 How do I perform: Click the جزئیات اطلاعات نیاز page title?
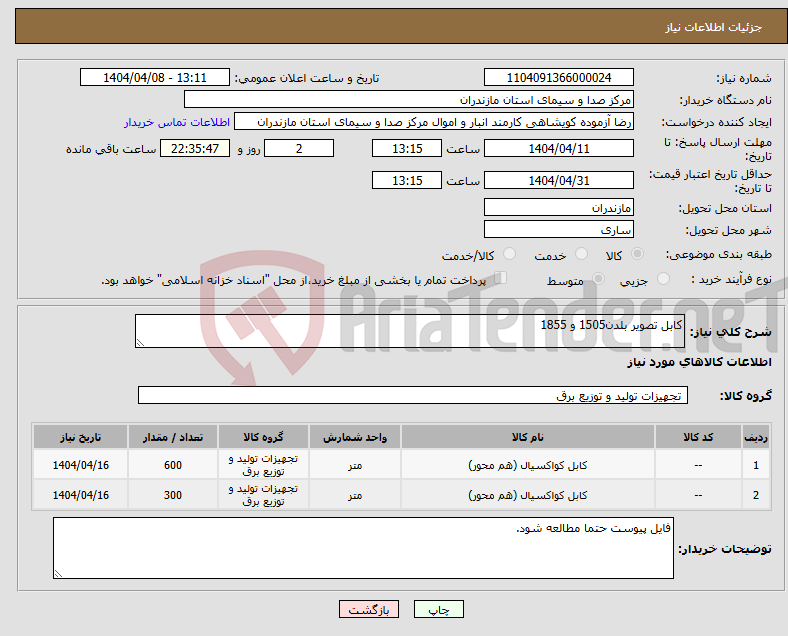(x=714, y=27)
